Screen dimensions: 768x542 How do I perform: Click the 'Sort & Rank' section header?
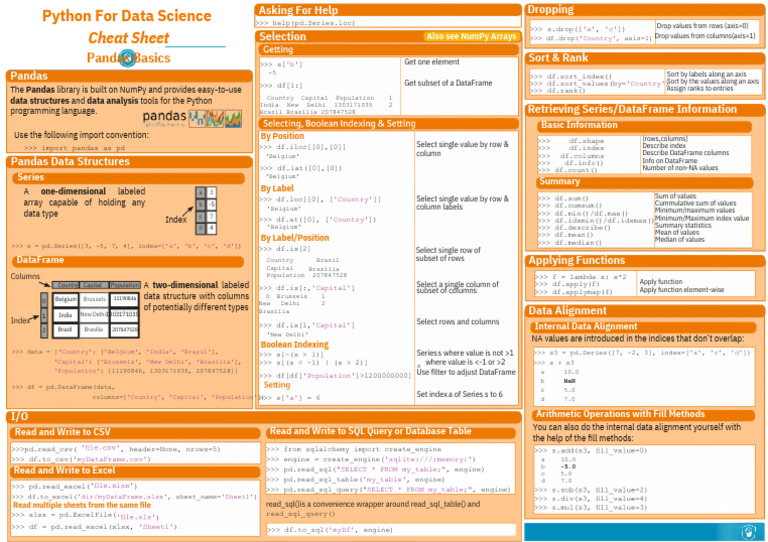pos(558,58)
